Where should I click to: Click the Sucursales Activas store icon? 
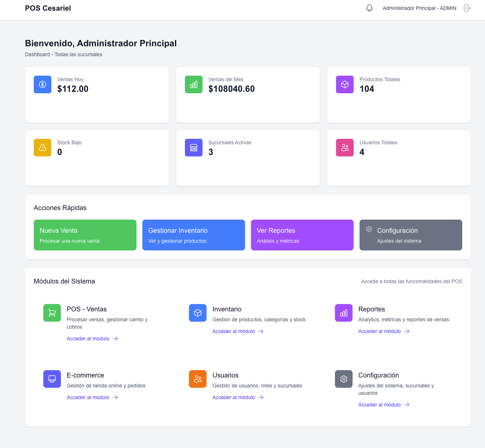[x=193, y=147]
